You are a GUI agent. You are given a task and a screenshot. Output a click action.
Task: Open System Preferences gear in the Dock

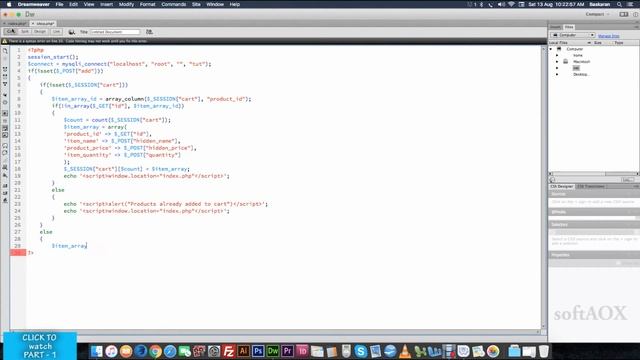(214, 351)
